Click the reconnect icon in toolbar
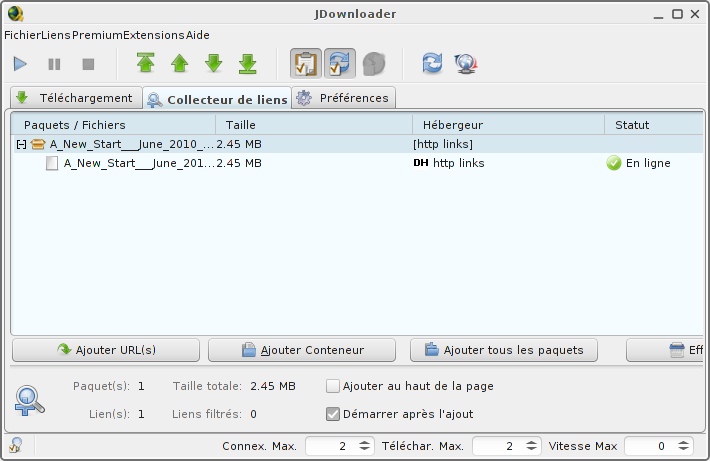The width and height of the screenshot is (710, 461). [x=432, y=64]
